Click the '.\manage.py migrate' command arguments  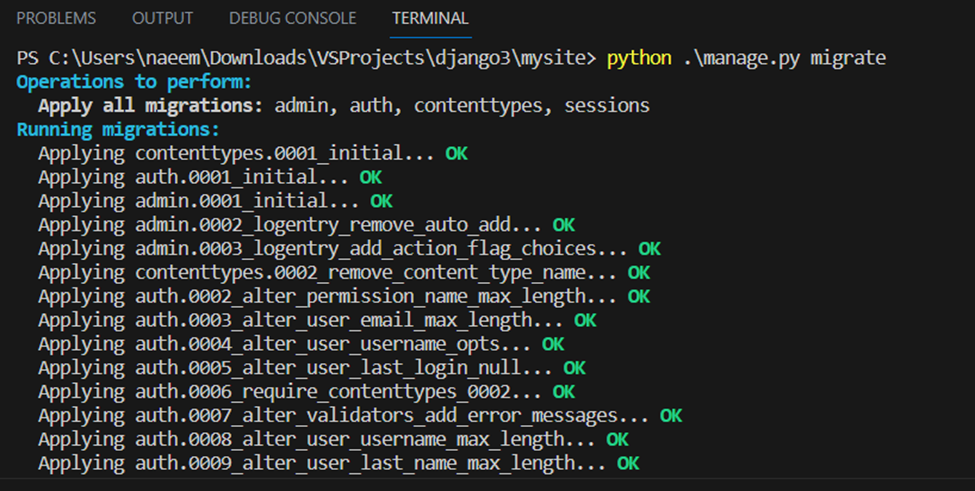pyautogui.click(x=783, y=58)
